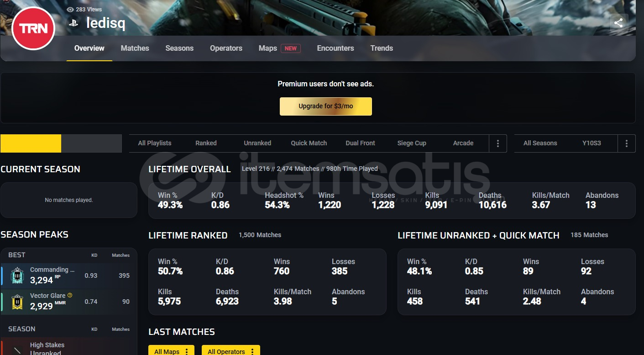The width and height of the screenshot is (644, 355).
Task: Click the share icon button
Action: [x=619, y=23]
